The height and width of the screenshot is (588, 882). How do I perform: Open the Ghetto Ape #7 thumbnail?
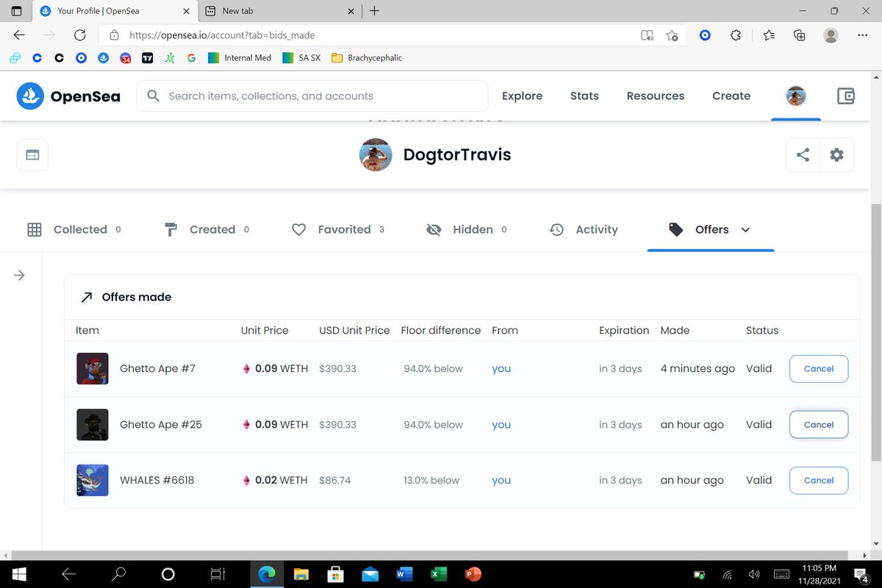click(93, 368)
